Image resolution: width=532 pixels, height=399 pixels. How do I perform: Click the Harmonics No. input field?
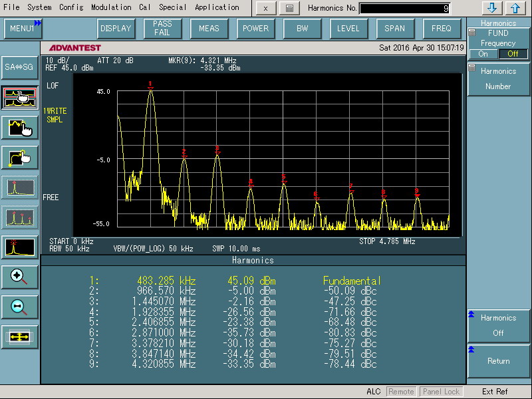404,9
